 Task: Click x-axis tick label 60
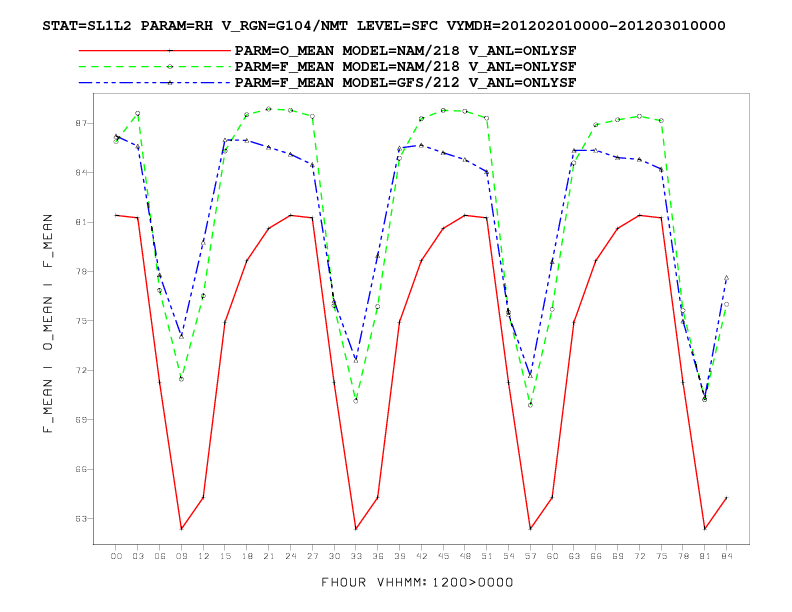click(x=552, y=556)
